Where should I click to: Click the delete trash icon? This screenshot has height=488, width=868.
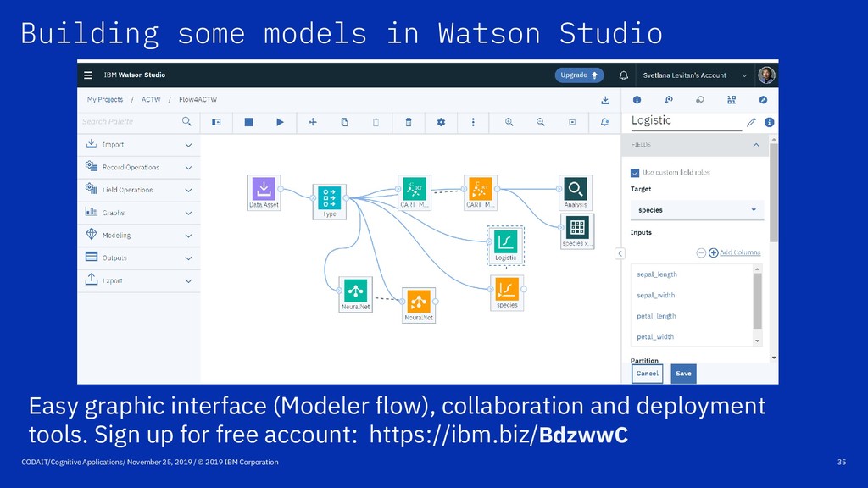[409, 122]
